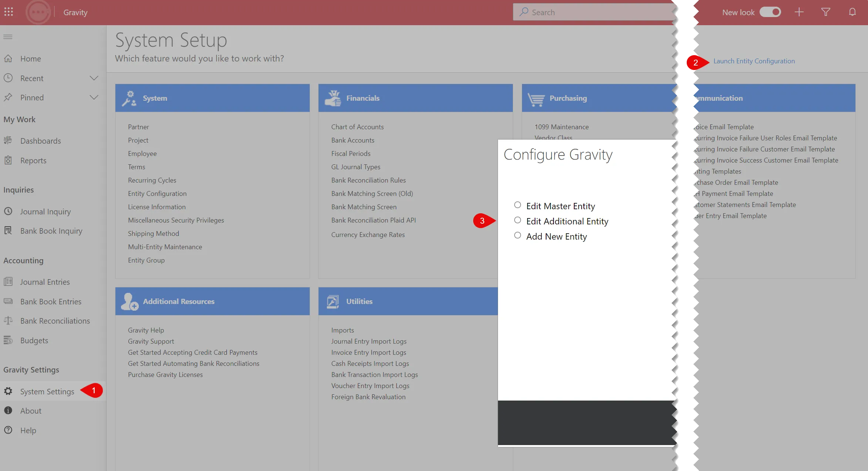This screenshot has width=868, height=471.
Task: Open Purchase Gravity Licenses link
Action: coord(165,374)
